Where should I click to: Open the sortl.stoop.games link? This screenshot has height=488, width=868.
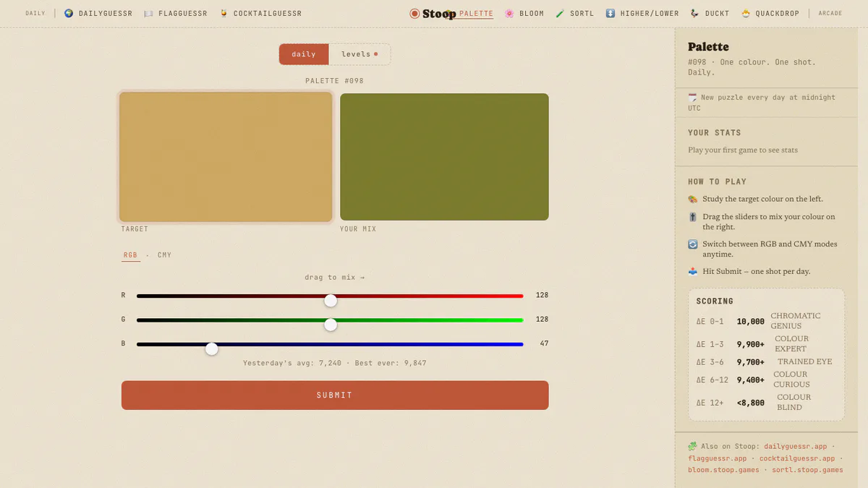(x=807, y=470)
